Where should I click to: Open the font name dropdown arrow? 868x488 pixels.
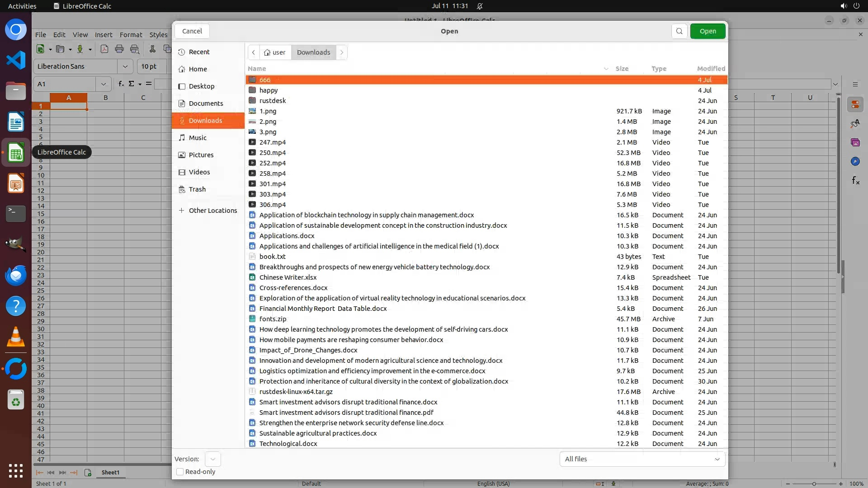125,66
